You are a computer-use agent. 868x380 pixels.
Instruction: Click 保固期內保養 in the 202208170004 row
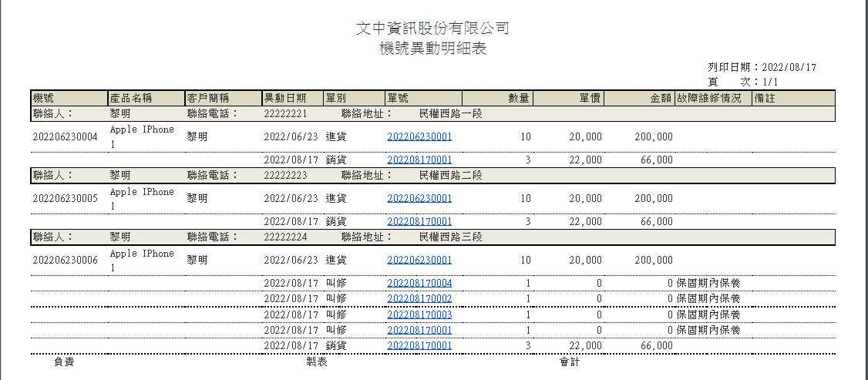708,283
